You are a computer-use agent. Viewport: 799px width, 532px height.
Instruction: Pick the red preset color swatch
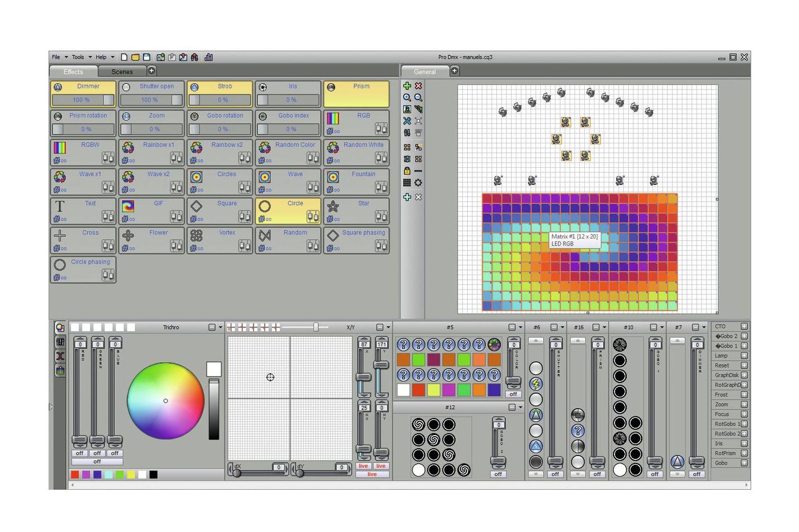75,474
